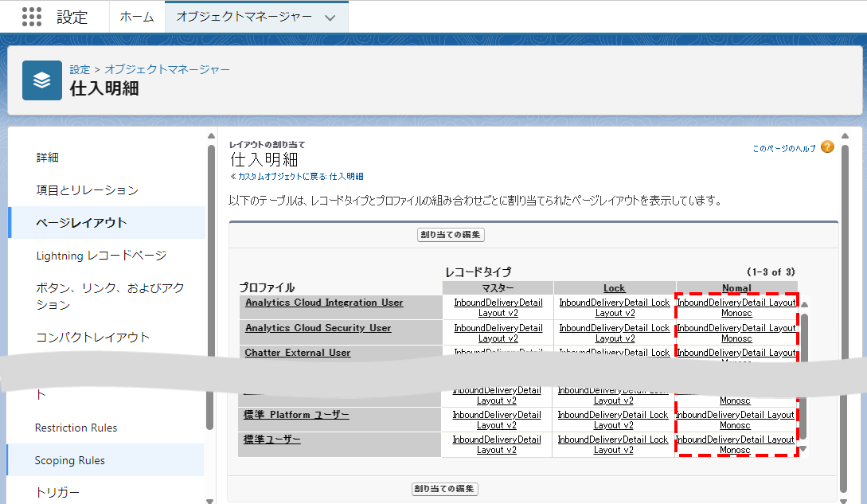Open 項目とリレーション in the sidebar
The height and width of the screenshot is (504, 867).
87,190
